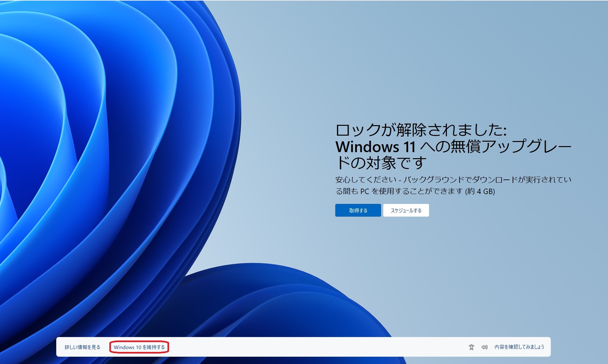This screenshot has height=364, width=608.
Task: Open the accessibility icon in bottom bar
Action: (x=471, y=347)
